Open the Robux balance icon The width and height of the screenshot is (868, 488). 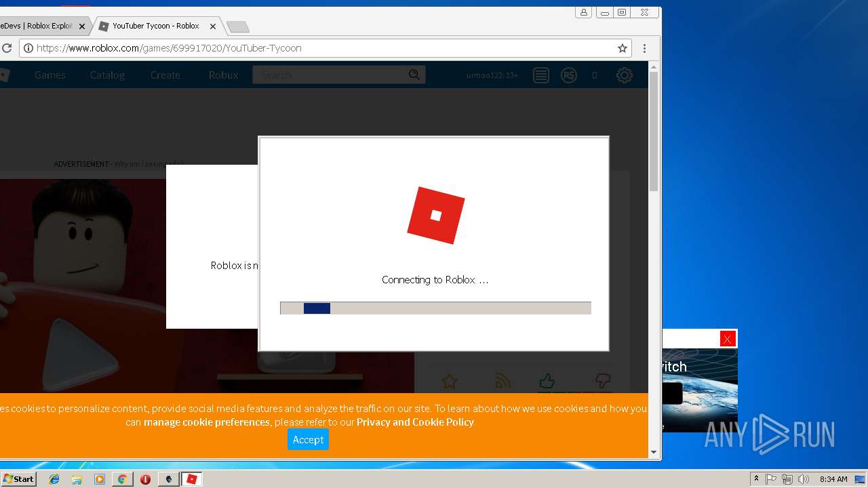point(569,75)
